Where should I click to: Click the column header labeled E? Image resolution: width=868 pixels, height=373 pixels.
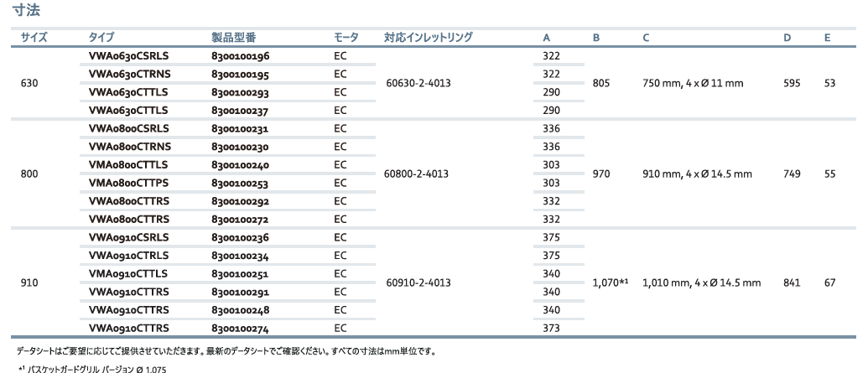(x=827, y=39)
